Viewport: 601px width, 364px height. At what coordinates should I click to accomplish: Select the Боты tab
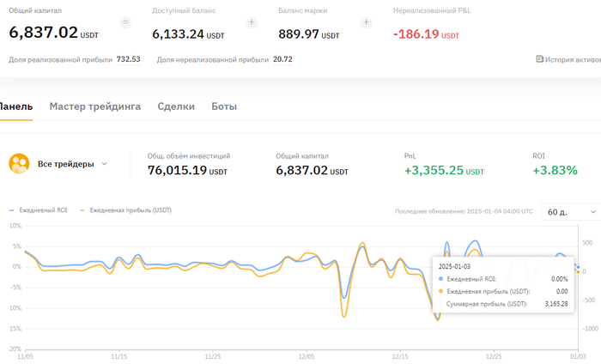(x=224, y=106)
